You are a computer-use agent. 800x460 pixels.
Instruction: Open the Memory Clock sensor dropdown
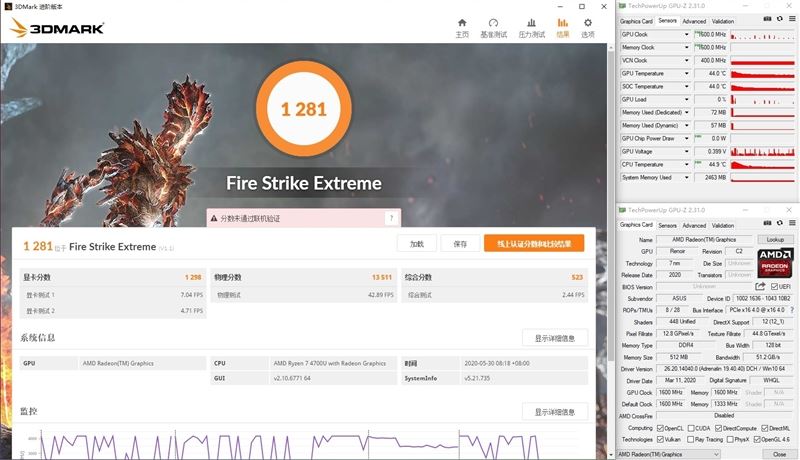coord(686,47)
